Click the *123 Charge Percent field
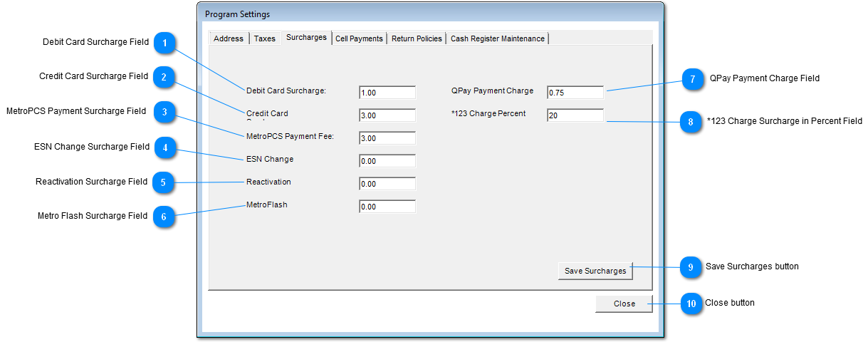This screenshot has height=347, width=868. [575, 115]
